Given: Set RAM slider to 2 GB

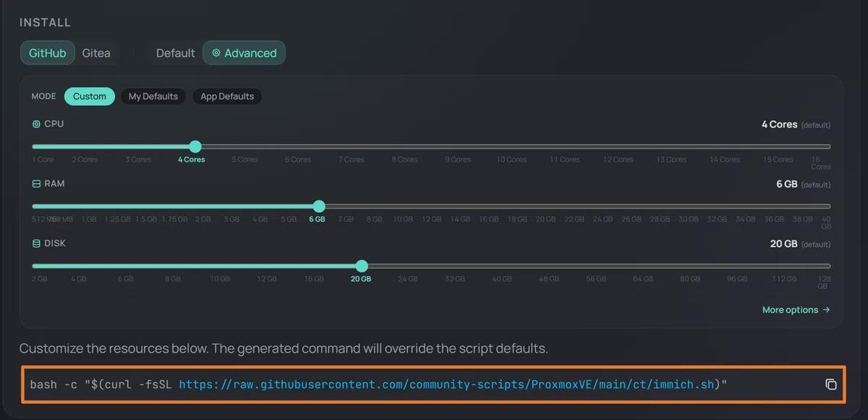Looking at the screenshot, I should click(x=203, y=207).
